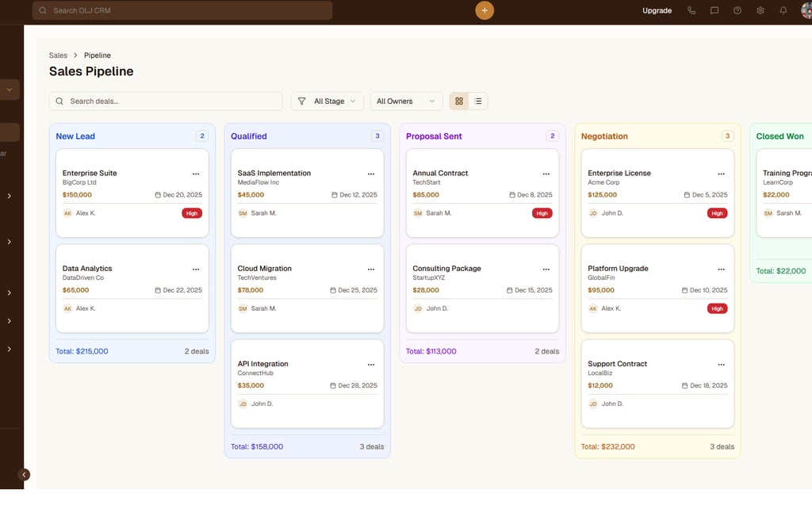Click New Lead count badge 2
This screenshot has width=812, height=520.
tap(202, 136)
